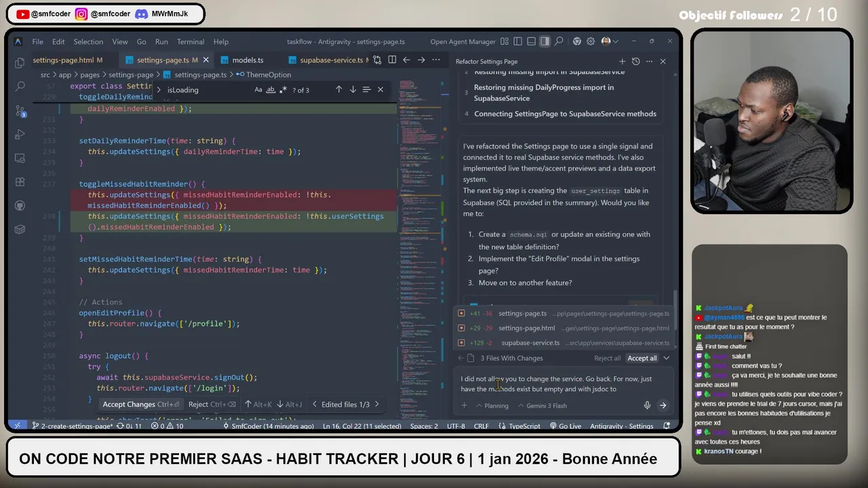868x488 pixels.
Task: Open the settings gear in title bar
Action: coord(591,41)
